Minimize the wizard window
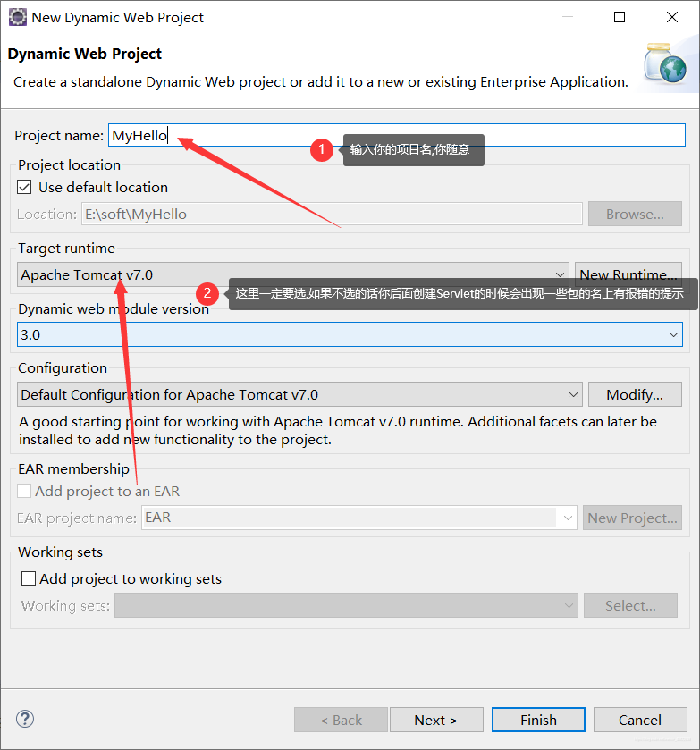This screenshot has height=750, width=700. pos(568,17)
